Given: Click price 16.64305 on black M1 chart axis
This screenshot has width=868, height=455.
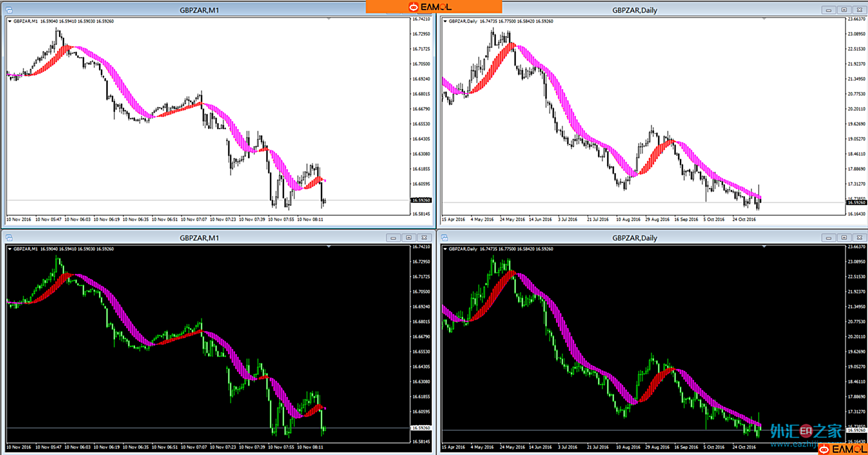Looking at the screenshot, I should (x=421, y=367).
